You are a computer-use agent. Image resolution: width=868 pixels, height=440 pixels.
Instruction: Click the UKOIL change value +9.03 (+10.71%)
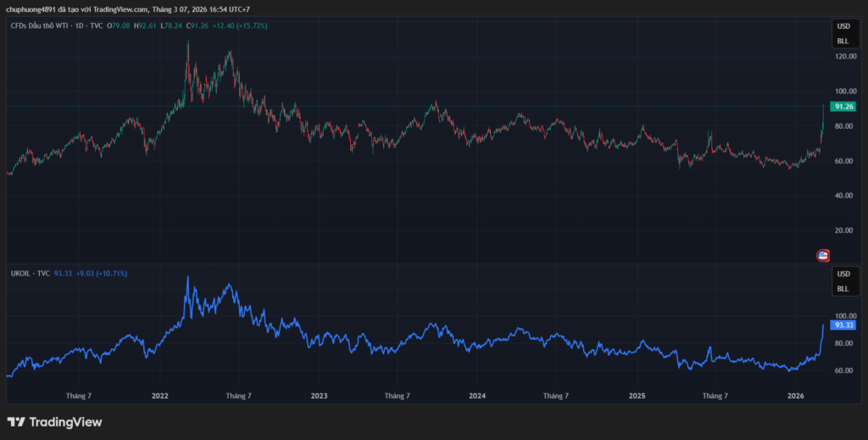pos(102,274)
